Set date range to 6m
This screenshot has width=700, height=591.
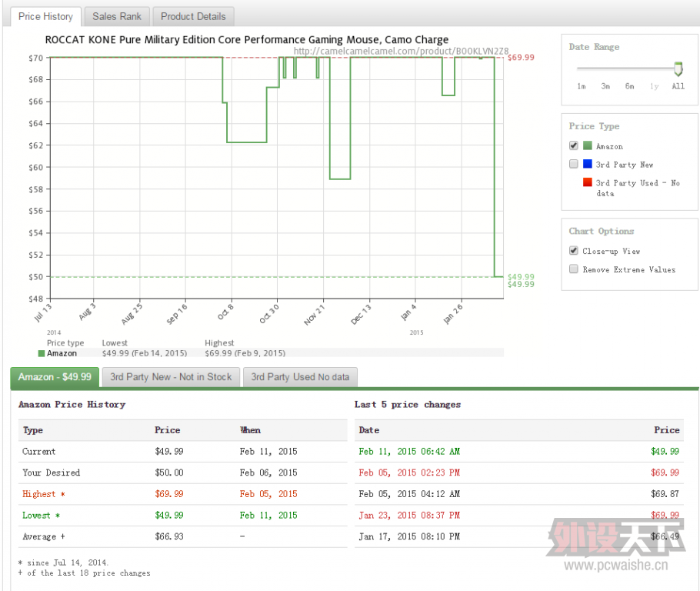629,86
